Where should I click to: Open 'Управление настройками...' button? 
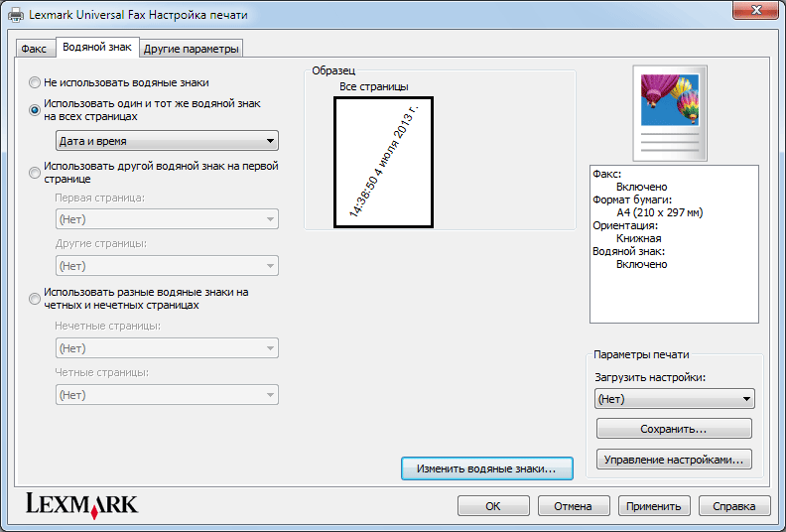674,460
